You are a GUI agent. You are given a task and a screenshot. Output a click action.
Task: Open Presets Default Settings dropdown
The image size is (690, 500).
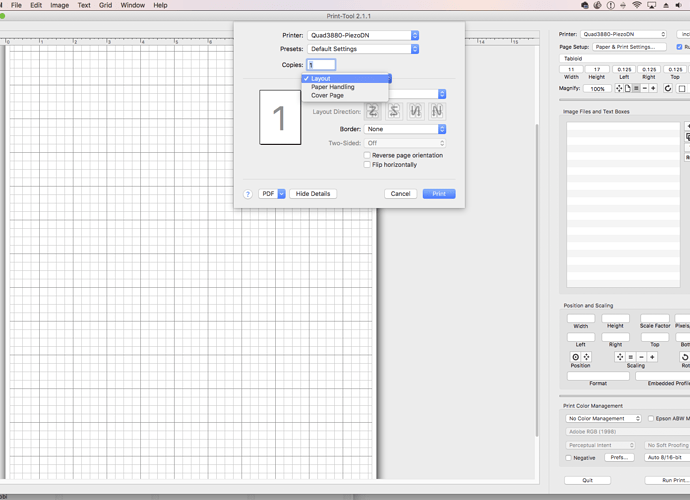363,49
